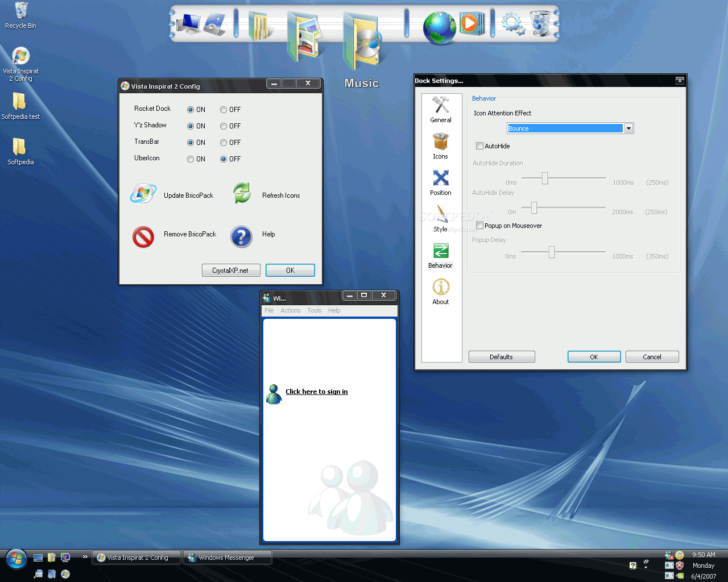
Task: Click the taskbar clock showing 9:50 AM
Action: point(704,555)
